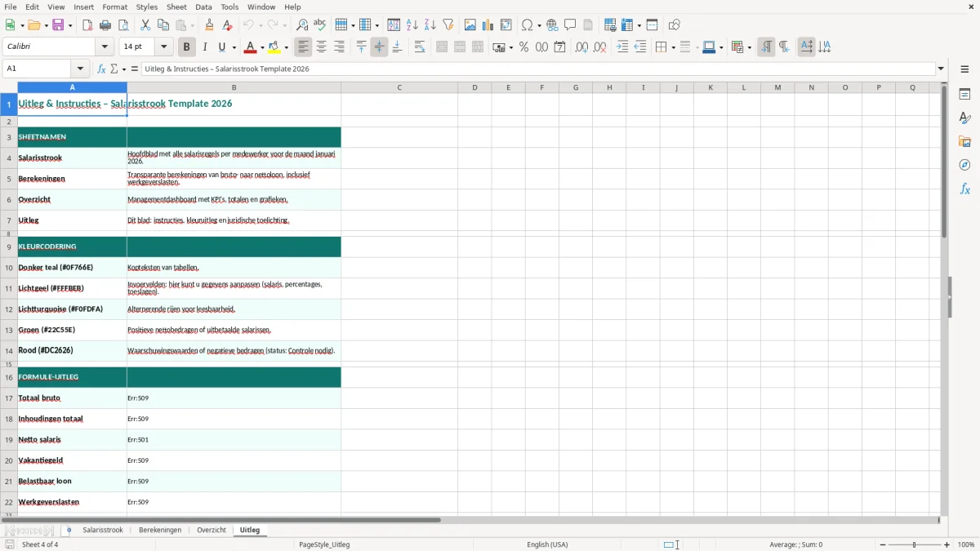Viewport: 980px width, 551px height.
Task: Toggle Align Top
Action: 362,47
